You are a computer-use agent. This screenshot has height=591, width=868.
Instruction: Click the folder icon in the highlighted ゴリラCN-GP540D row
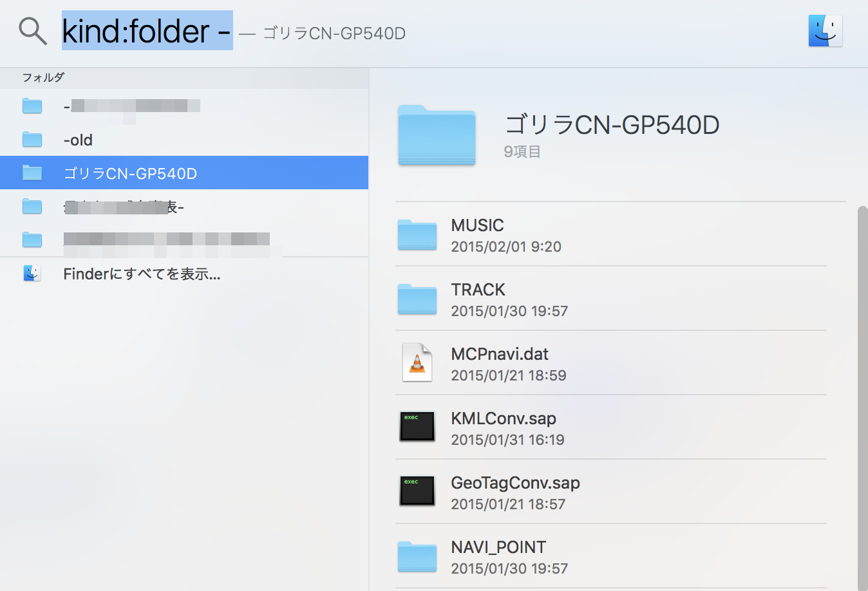[x=32, y=173]
